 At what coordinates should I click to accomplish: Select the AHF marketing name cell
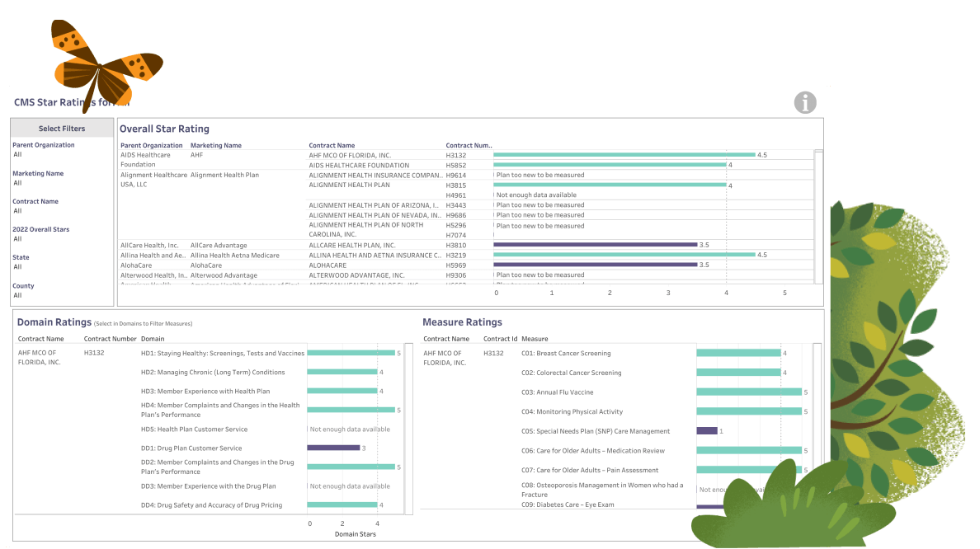pos(197,155)
